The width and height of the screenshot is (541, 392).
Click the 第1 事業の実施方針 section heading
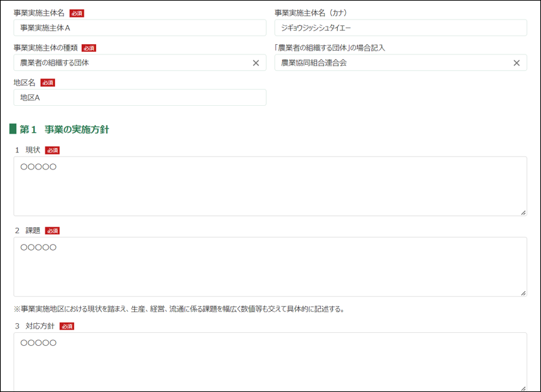pyautogui.click(x=64, y=129)
